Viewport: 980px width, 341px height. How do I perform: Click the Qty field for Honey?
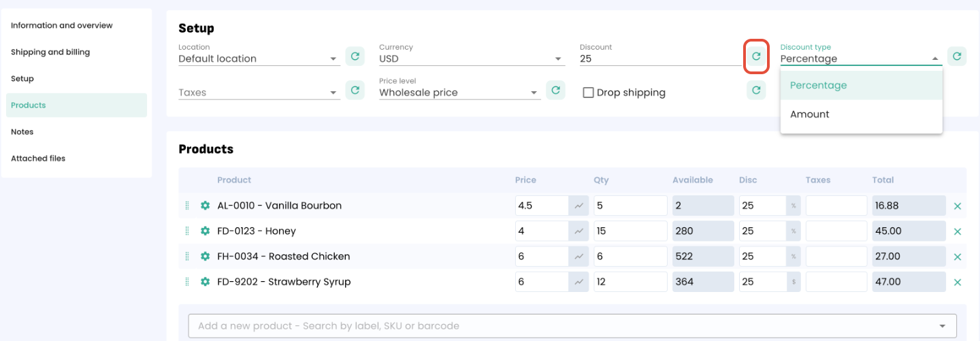pyautogui.click(x=630, y=231)
